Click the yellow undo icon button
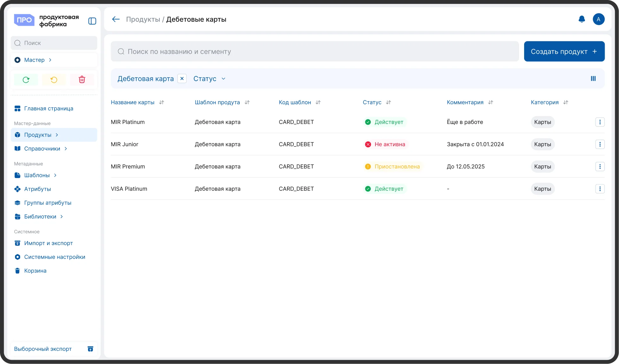 point(54,79)
